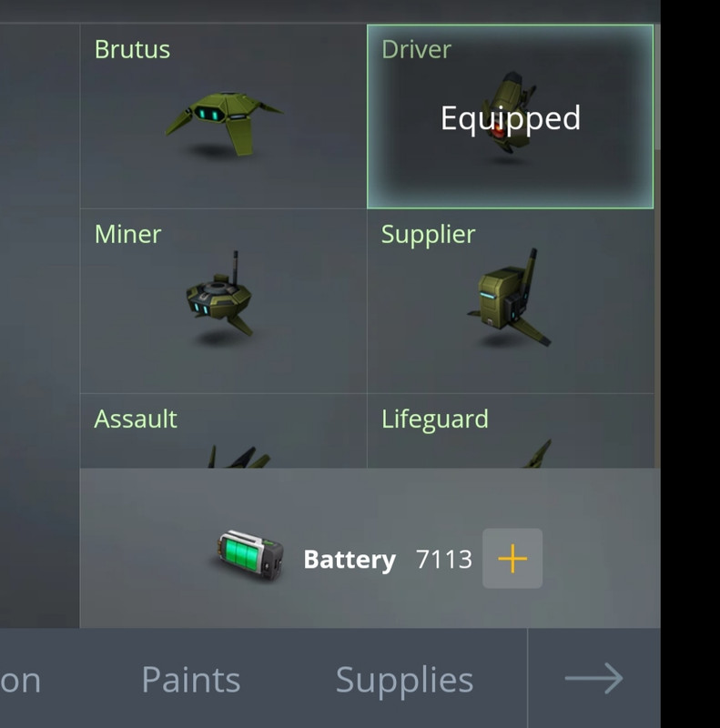Viewport: 720px width, 728px height.
Task: Select the Miner drone model icon
Action: coord(219,293)
